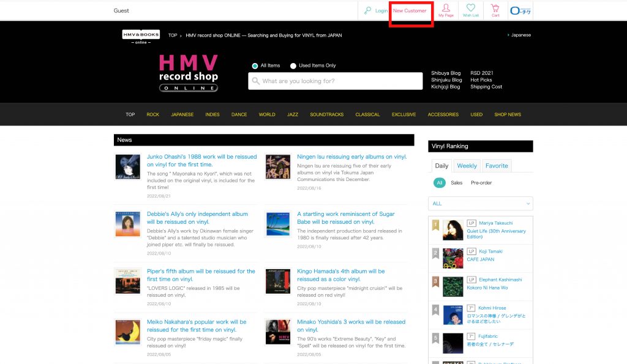Open the Shipping Cost link

pyautogui.click(x=486, y=87)
